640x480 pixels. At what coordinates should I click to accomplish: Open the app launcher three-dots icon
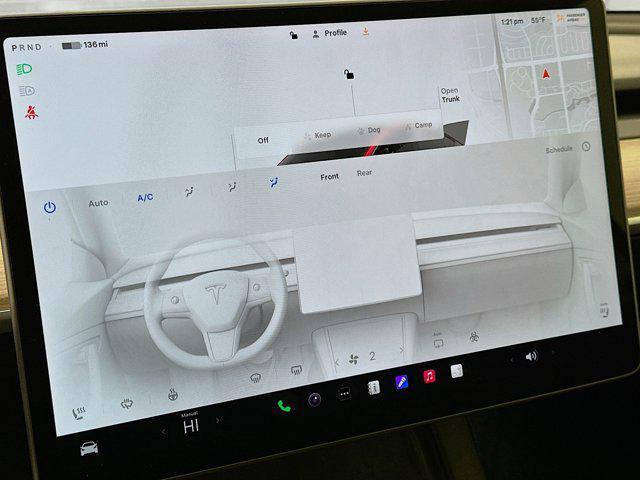pos(344,393)
